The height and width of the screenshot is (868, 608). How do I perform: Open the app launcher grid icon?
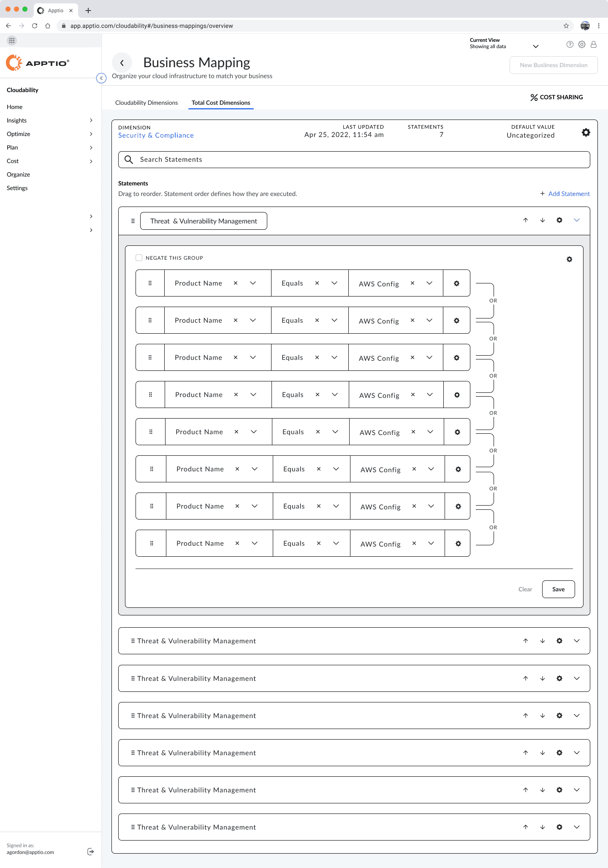tap(12, 41)
